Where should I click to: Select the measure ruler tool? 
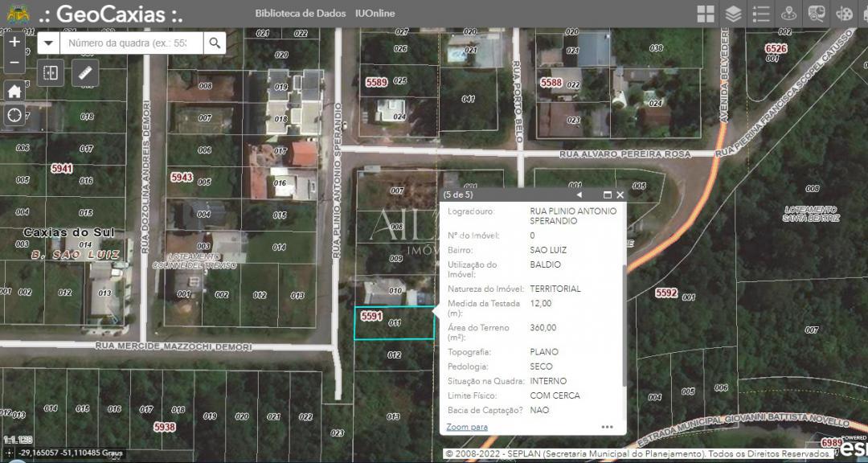click(84, 72)
